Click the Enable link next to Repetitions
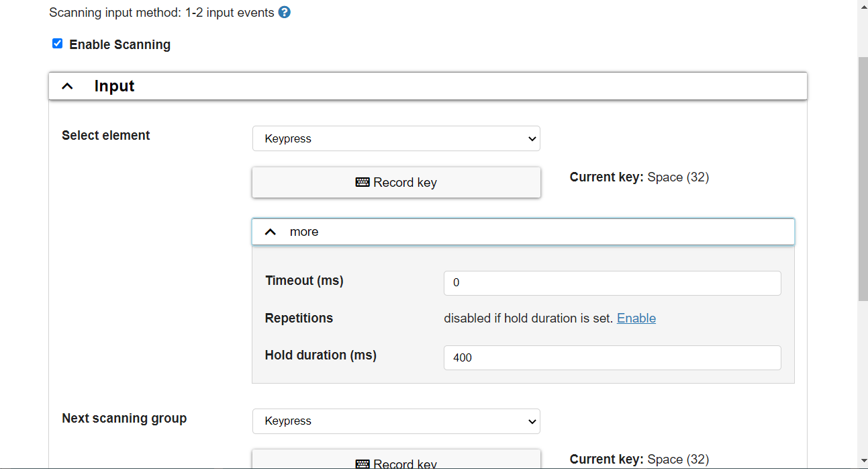This screenshot has width=868, height=469. point(636,318)
